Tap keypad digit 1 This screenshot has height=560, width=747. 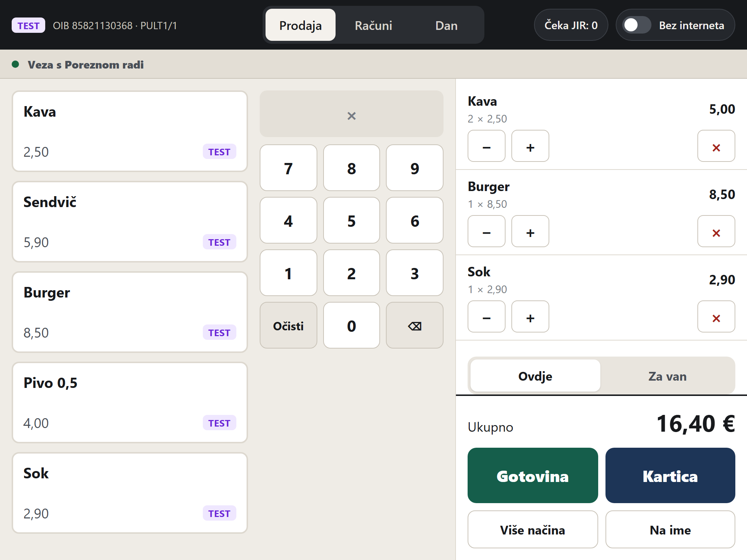click(289, 273)
